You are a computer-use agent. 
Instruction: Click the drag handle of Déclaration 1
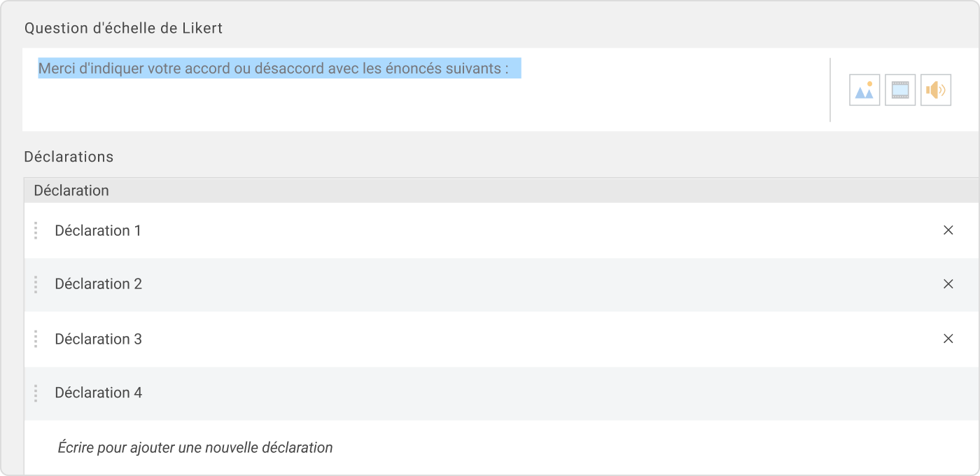click(x=36, y=230)
